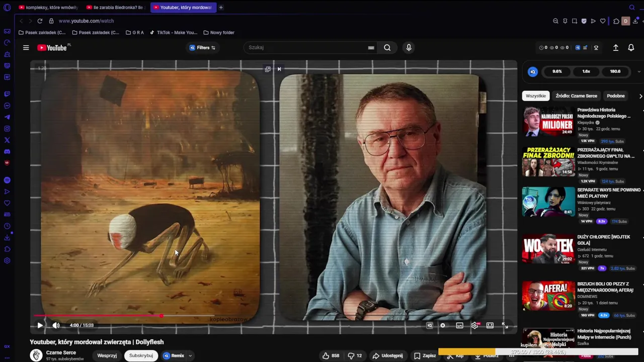
Task: Click the address bar www.youtube.com/watch
Action: pos(86,21)
